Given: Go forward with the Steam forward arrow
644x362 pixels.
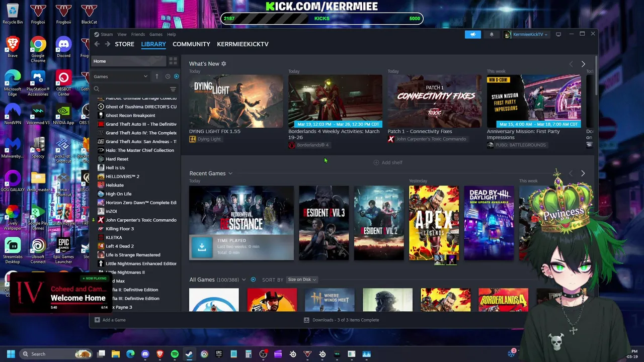Looking at the screenshot, I should (x=108, y=44).
